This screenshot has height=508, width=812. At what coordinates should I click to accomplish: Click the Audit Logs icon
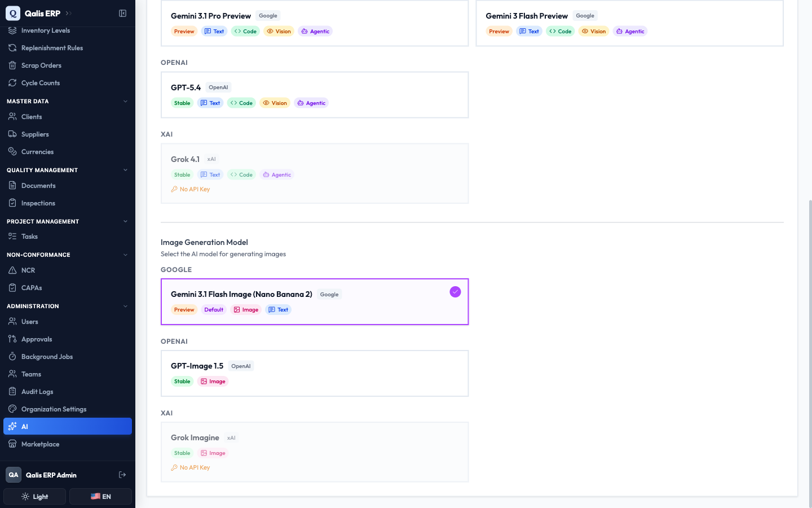[12, 392]
